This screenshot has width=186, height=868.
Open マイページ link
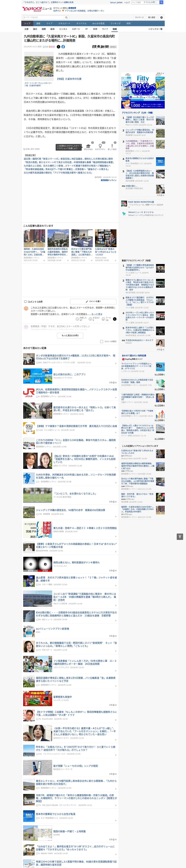139,18
